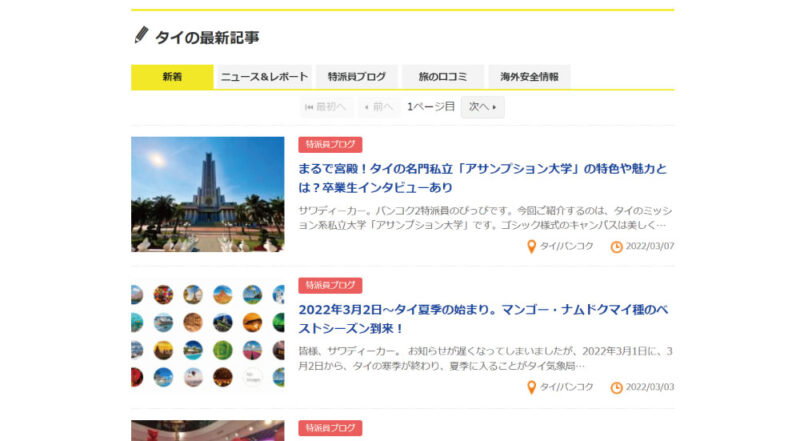800x441 pixels.
Task: Switch to 旅の口コミ tab
Action: (x=443, y=77)
